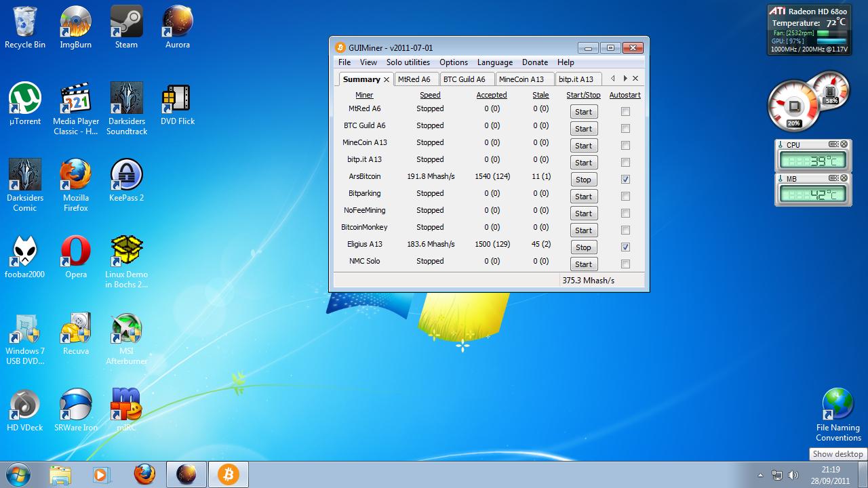Open the Recycle Bin desktop icon
Viewport: 868px width, 488px height.
click(25, 27)
